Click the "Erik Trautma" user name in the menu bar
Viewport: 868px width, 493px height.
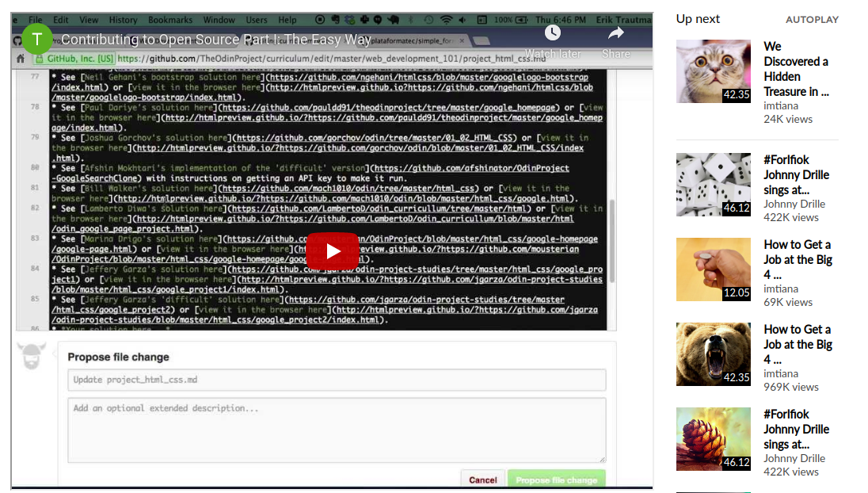(x=624, y=20)
